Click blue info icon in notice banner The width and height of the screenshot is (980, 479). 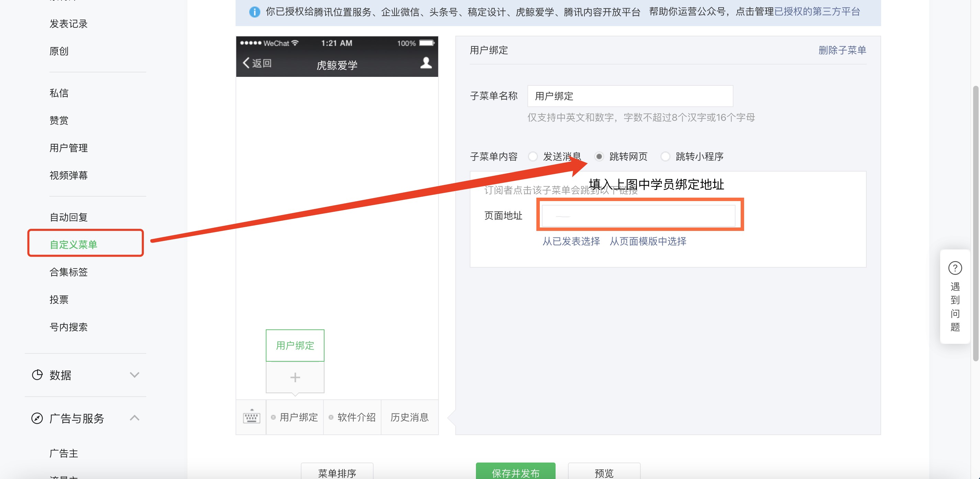click(254, 12)
